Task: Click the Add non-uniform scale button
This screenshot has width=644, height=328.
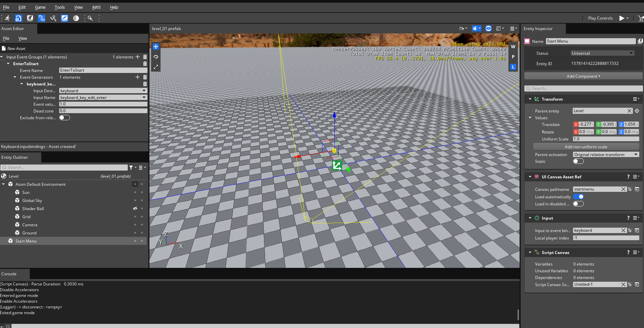Action: point(586,147)
